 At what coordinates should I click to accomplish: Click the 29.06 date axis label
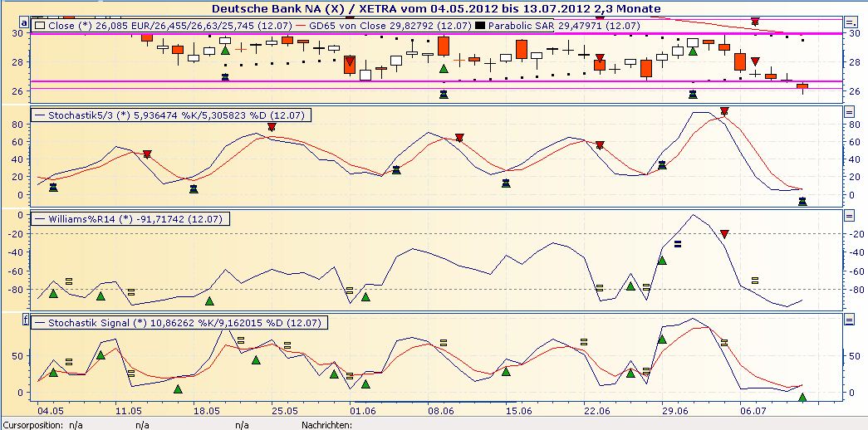tap(675, 411)
